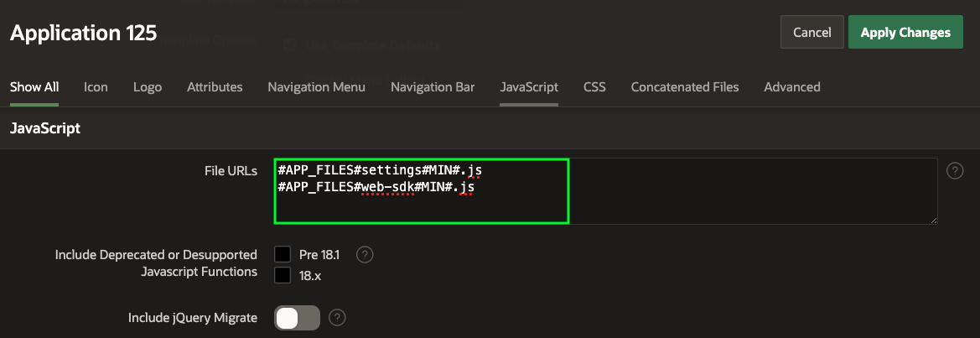
Task: Open the Navigation Menu tab
Action: (x=316, y=87)
